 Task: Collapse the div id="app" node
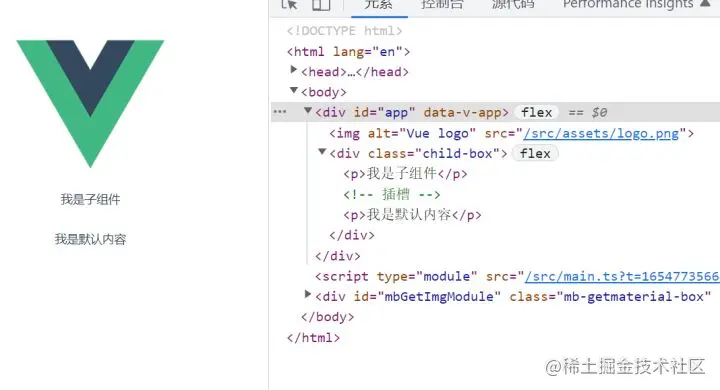308,111
